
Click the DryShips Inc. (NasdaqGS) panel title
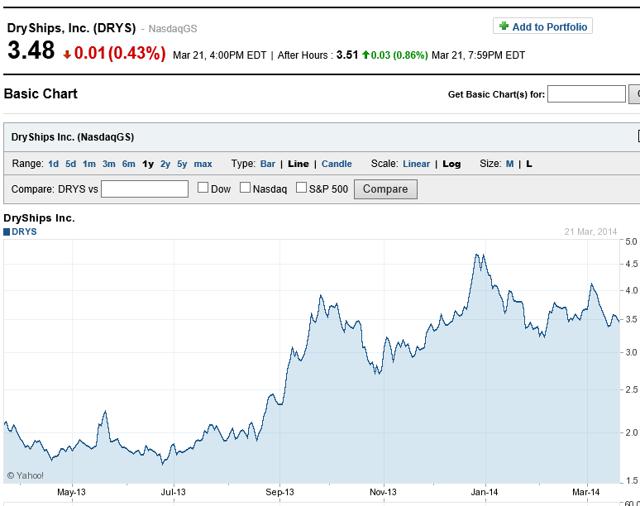73,137
